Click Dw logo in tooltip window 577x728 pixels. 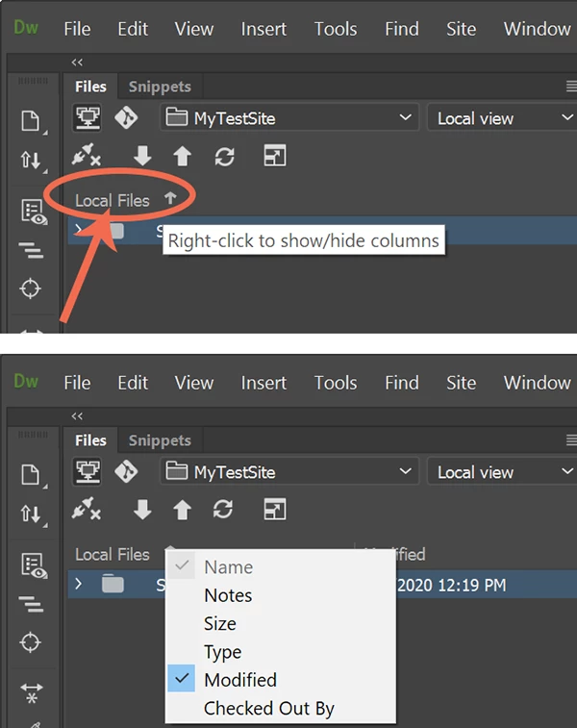click(x=26, y=27)
